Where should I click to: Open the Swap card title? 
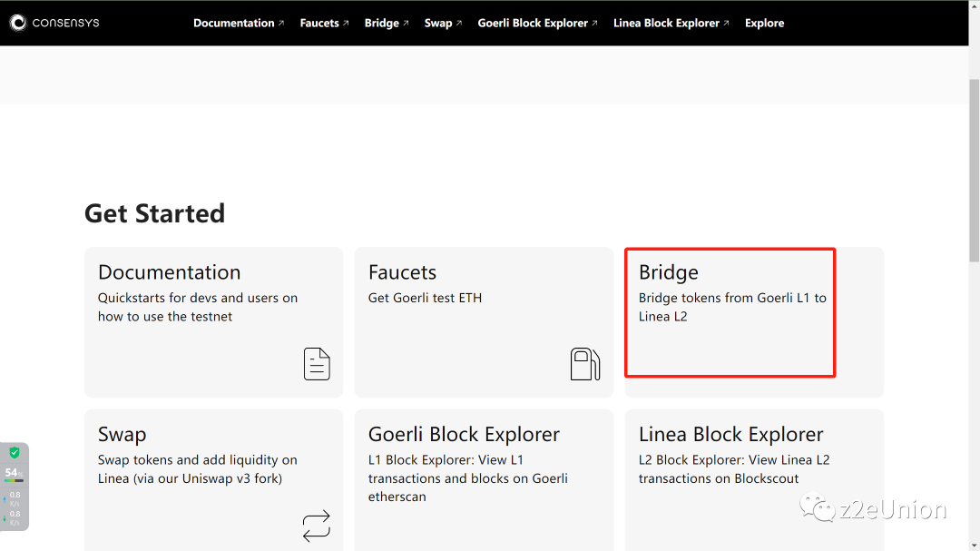(x=122, y=435)
